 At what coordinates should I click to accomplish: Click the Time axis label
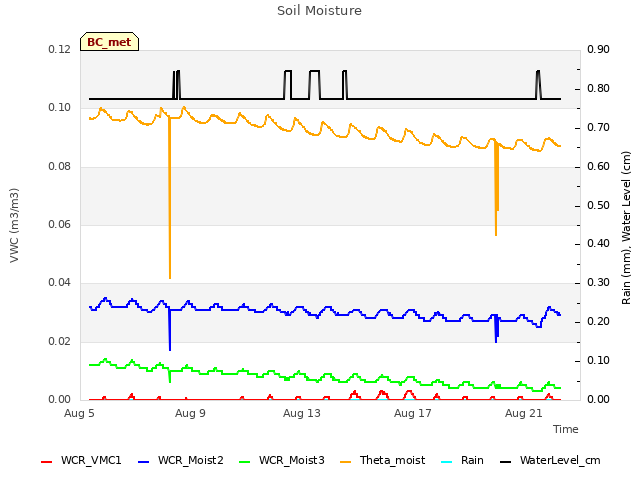566,429
